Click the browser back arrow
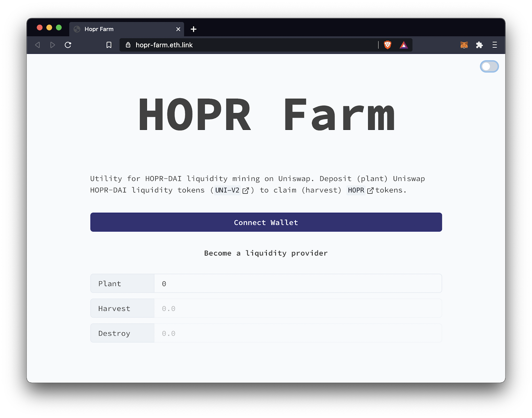Image resolution: width=532 pixels, height=418 pixels. (x=38, y=45)
